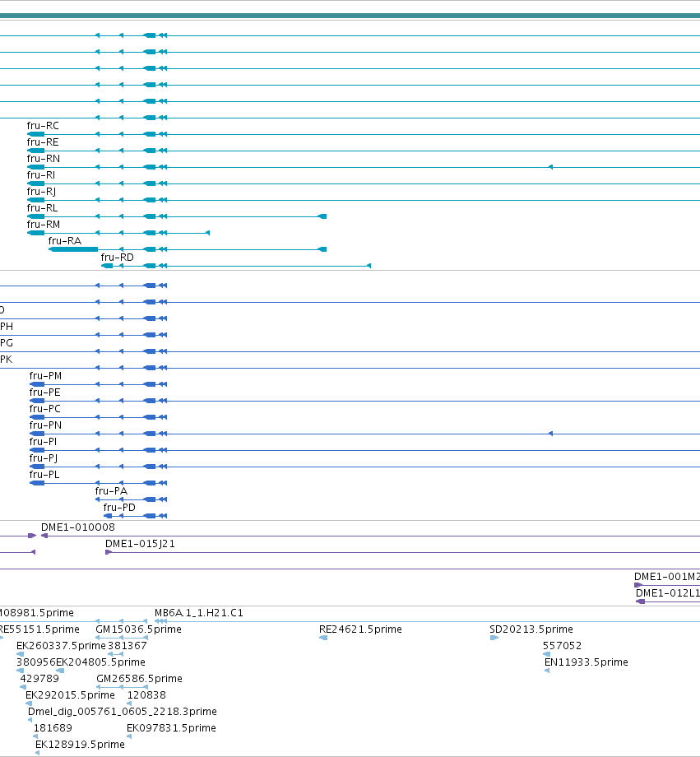Select the EK204805.5prime EST label
Viewport: 700px width, 757px height.
(100, 662)
